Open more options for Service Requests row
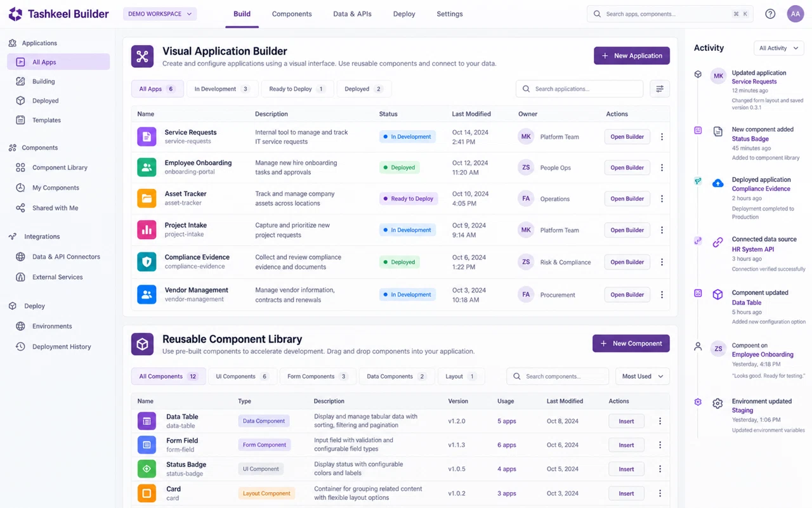Viewport: 812px width, 508px height. 662,137
